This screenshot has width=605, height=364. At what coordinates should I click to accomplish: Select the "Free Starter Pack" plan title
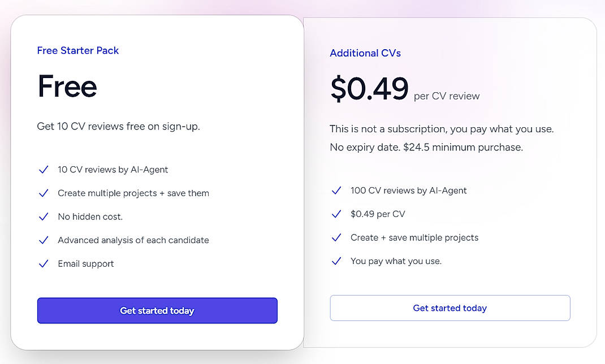click(x=78, y=50)
